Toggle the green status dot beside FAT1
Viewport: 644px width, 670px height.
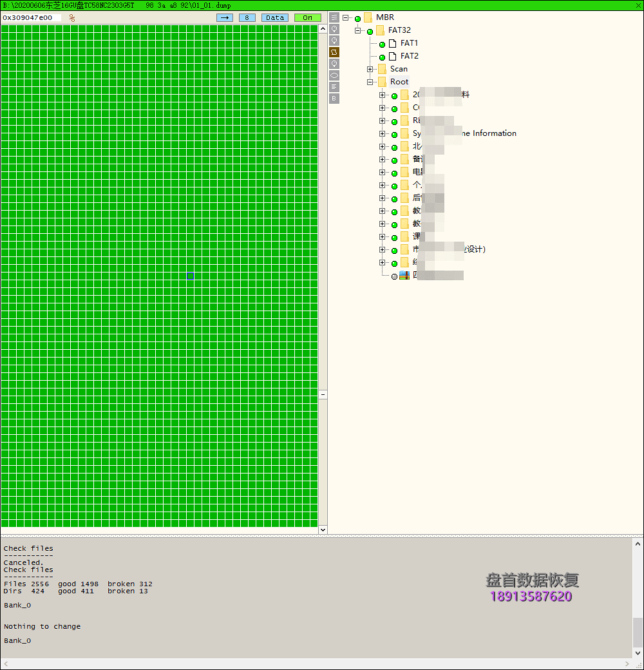tap(383, 44)
